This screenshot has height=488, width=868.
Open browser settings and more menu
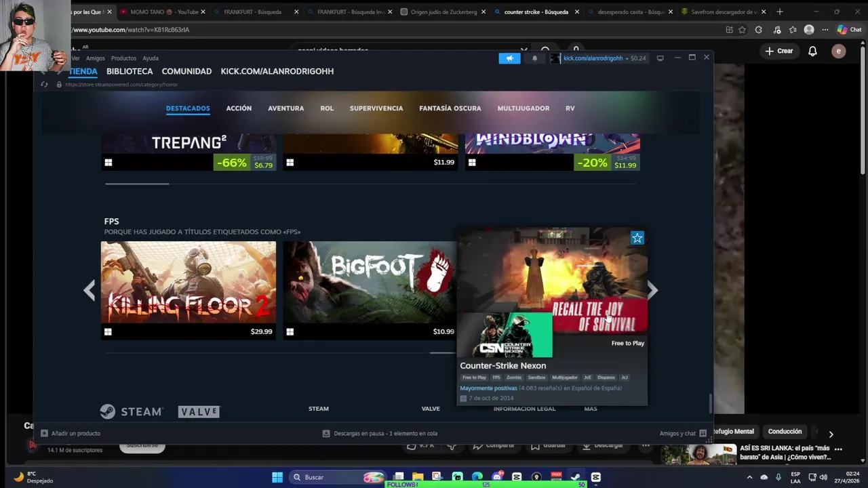point(825,30)
